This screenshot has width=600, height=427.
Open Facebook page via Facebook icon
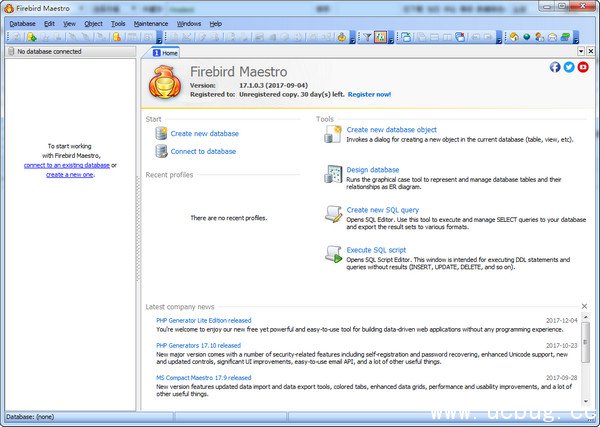[x=555, y=67]
